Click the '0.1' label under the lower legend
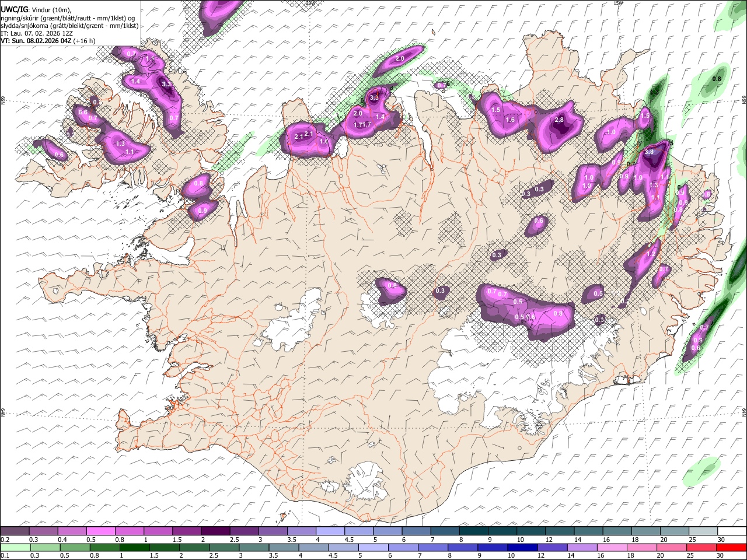 [5, 556]
